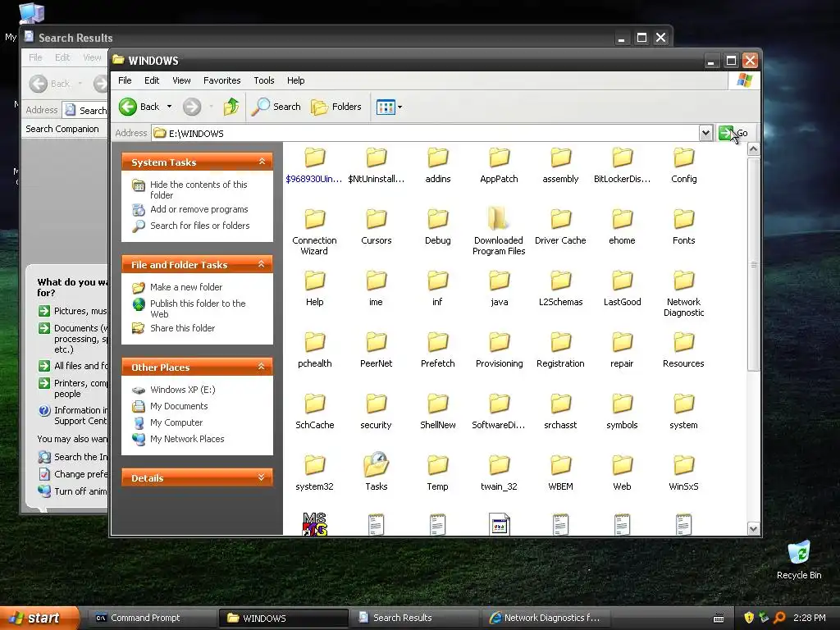Select the repair folder icon
Screen dimensions: 840x630
(622, 342)
